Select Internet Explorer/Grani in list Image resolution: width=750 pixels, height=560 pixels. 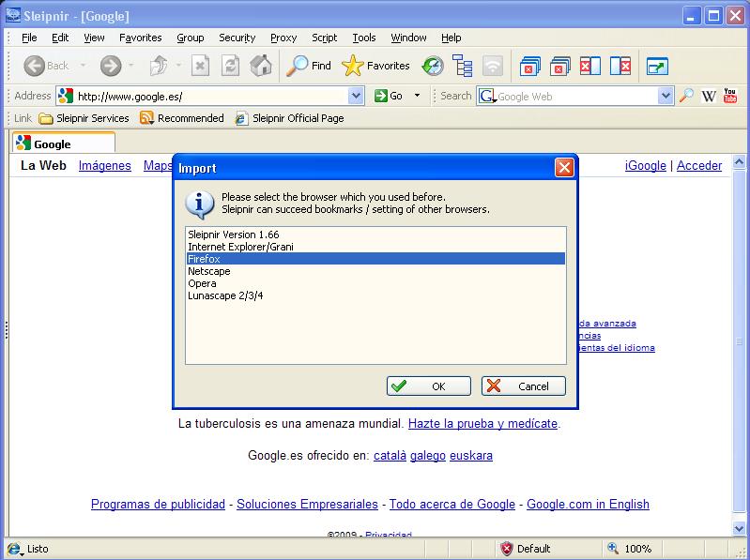tap(375, 247)
